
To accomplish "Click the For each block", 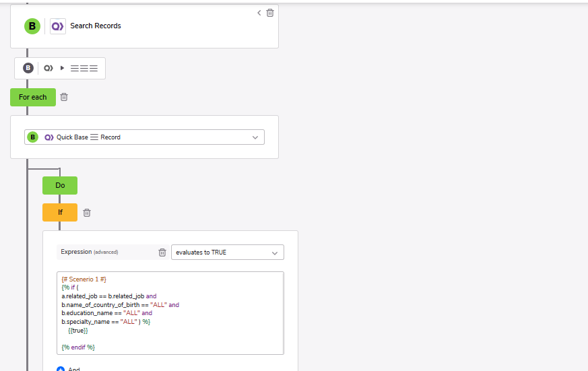I will [33, 98].
